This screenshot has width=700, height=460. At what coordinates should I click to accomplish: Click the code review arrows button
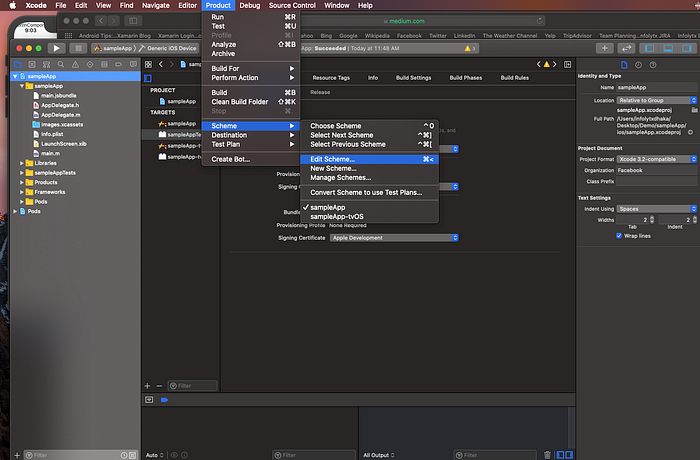pyautogui.click(x=626, y=48)
